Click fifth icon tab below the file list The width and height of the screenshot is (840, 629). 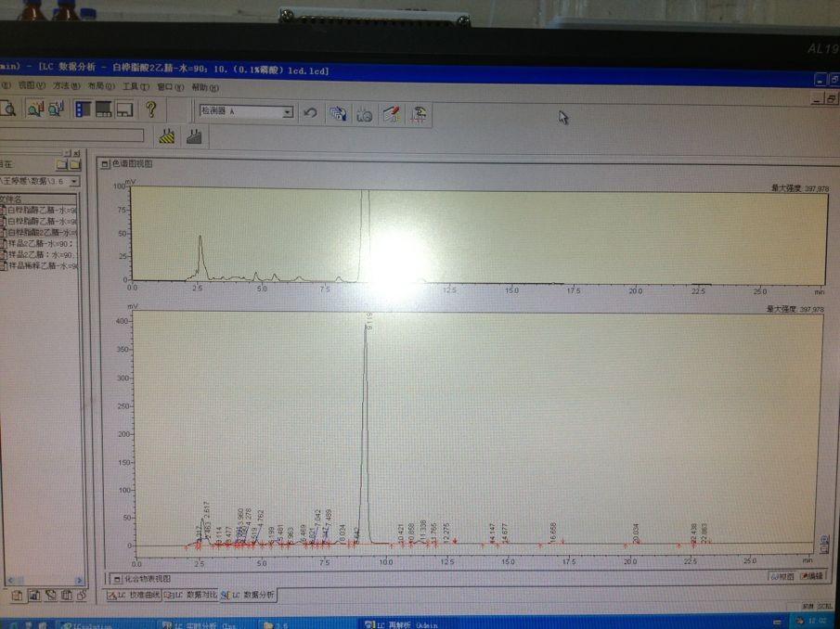[82, 596]
